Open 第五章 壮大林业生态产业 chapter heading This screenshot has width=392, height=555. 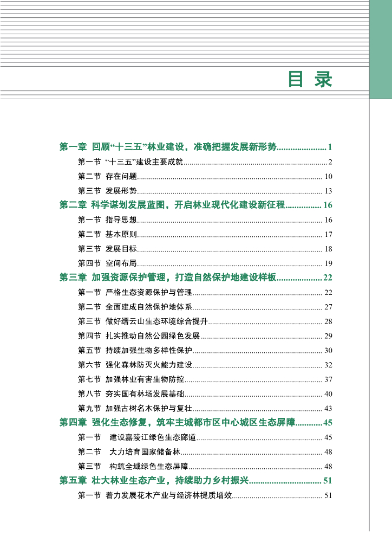click(195, 480)
